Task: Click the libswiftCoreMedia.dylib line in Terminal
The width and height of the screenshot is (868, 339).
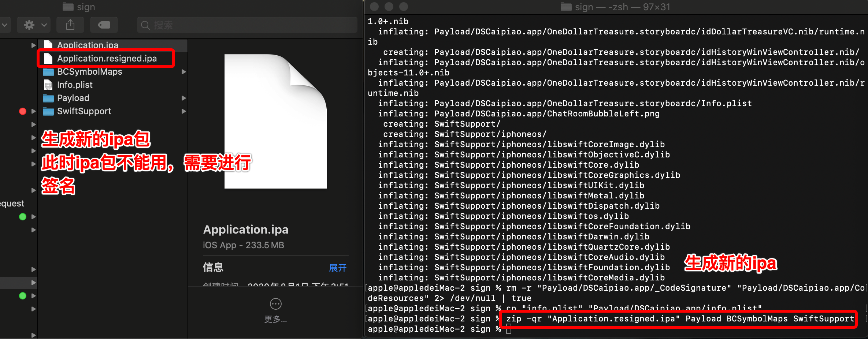Action: coord(522,277)
